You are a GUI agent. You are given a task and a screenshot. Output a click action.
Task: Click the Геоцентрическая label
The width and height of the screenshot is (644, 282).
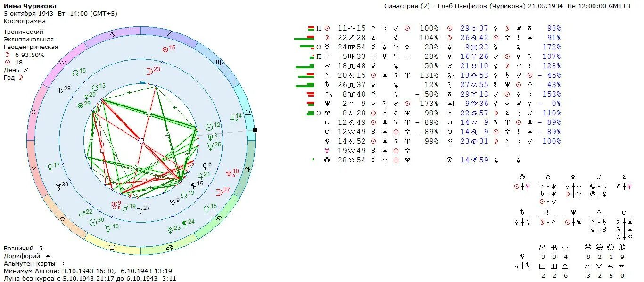point(31,47)
